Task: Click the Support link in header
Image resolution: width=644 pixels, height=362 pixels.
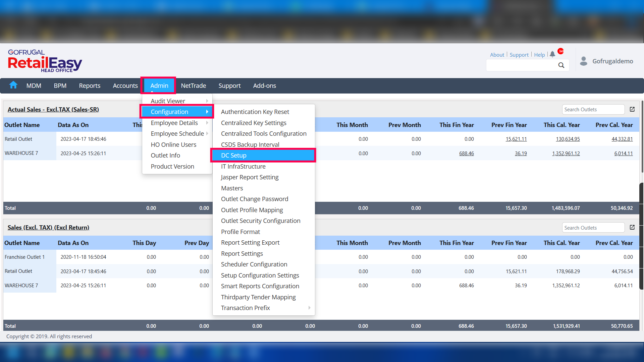Action: coord(519,55)
